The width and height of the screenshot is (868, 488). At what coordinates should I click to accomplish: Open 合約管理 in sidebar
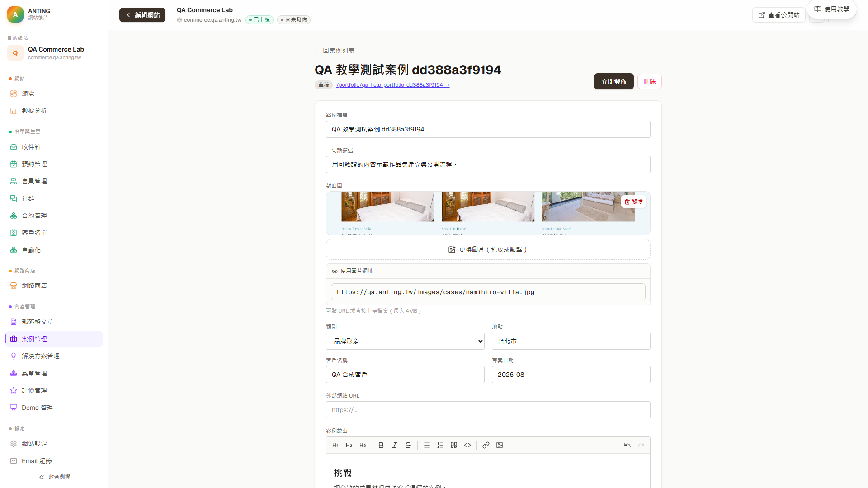[54, 216]
